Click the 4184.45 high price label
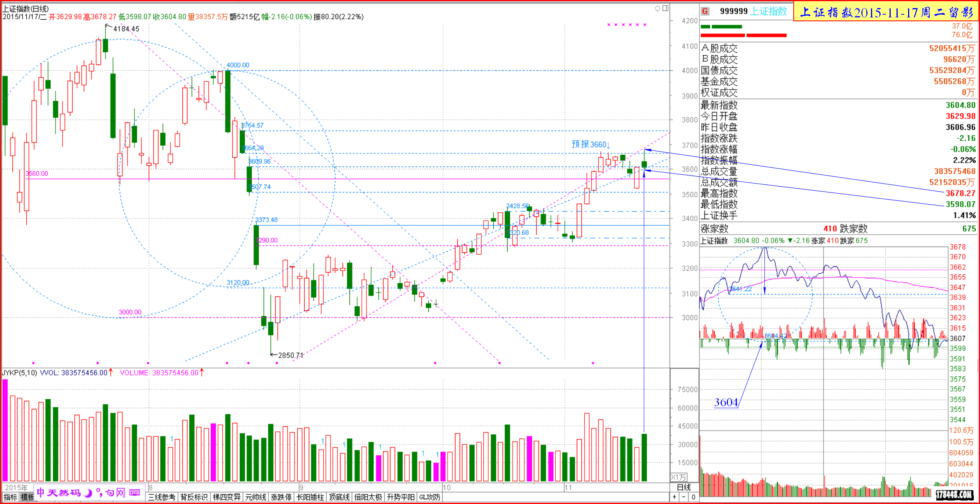This screenshot has height=504, width=980. click(x=126, y=29)
